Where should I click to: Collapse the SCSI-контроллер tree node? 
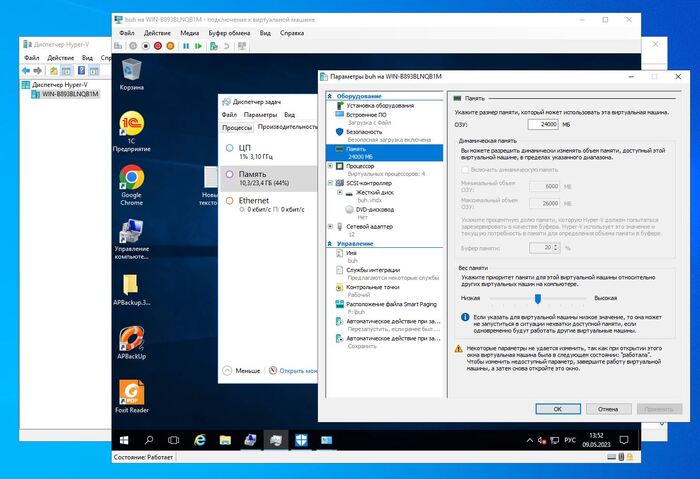click(331, 183)
